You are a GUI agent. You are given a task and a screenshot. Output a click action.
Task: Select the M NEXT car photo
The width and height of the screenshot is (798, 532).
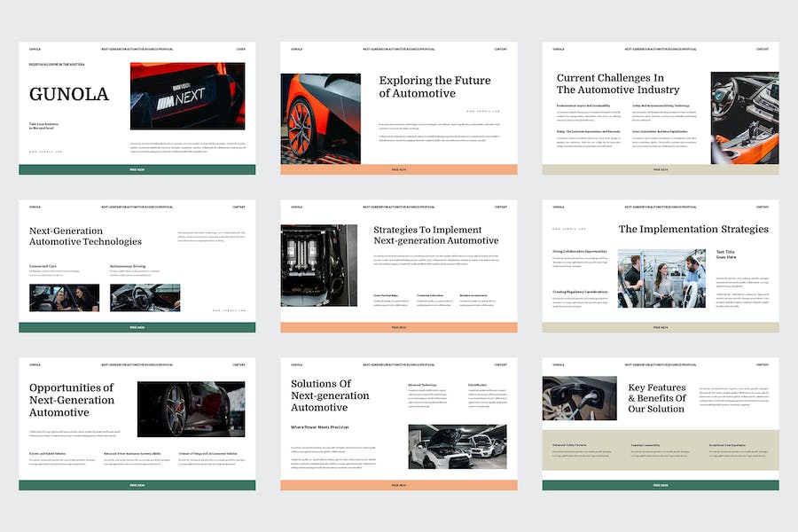[x=187, y=96]
